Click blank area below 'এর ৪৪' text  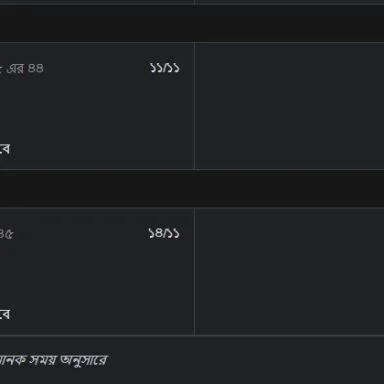(67, 107)
